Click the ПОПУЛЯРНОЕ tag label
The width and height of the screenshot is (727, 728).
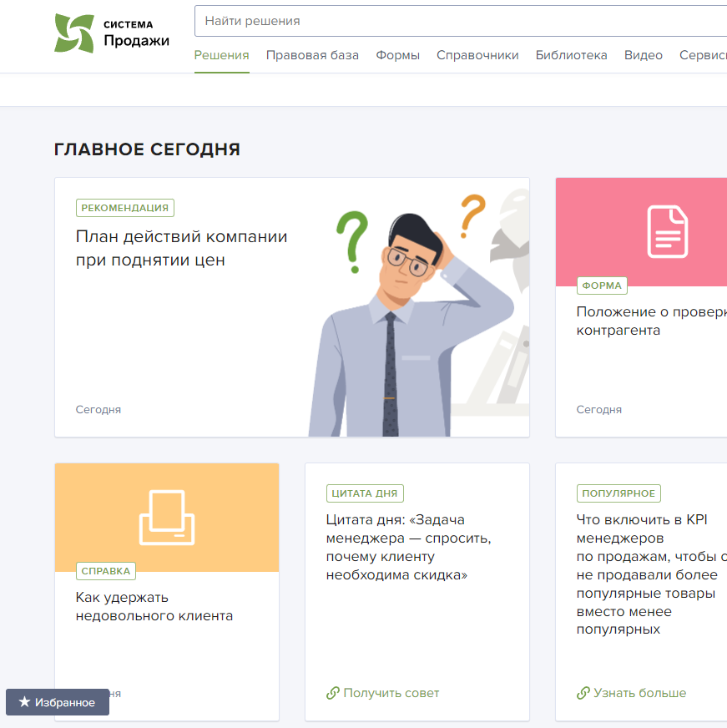pos(618,493)
